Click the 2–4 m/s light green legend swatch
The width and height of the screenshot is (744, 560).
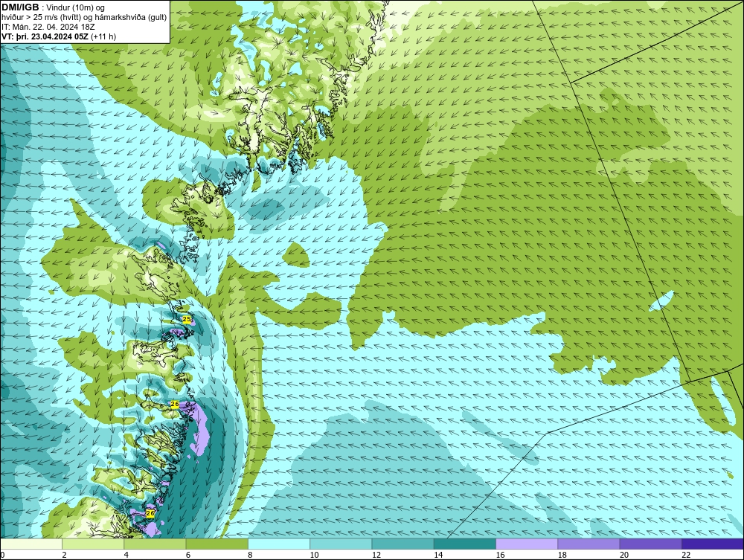pos(93,544)
